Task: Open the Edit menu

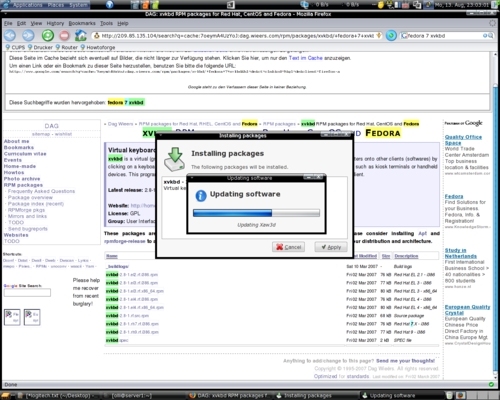Action: tap(21, 23)
